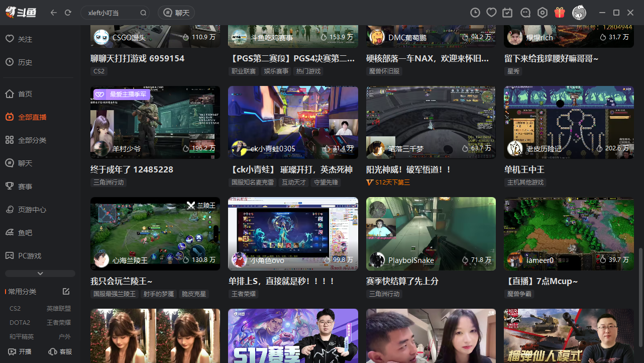The width and height of the screenshot is (644, 363).
Task: Select the 和平精英 quick category
Action: tap(22, 337)
